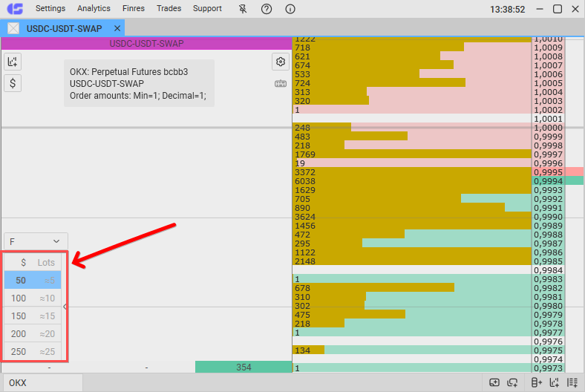Click the dollar sign currency button

pyautogui.click(x=13, y=82)
